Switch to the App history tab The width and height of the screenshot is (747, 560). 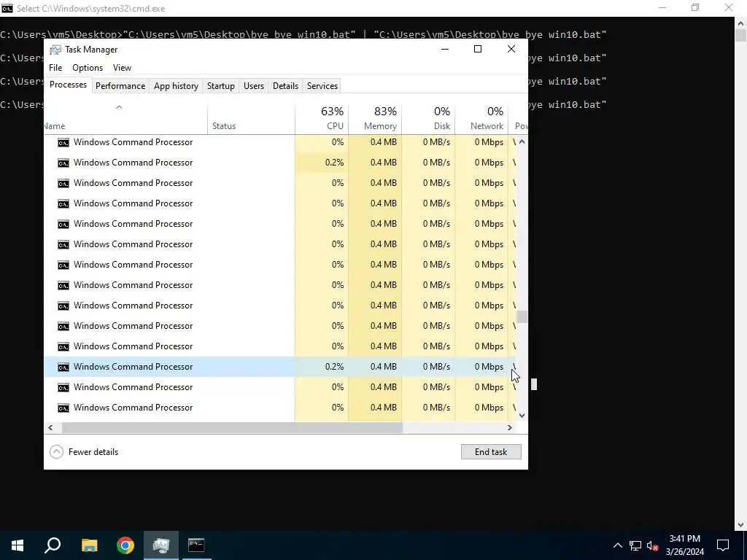click(x=176, y=86)
